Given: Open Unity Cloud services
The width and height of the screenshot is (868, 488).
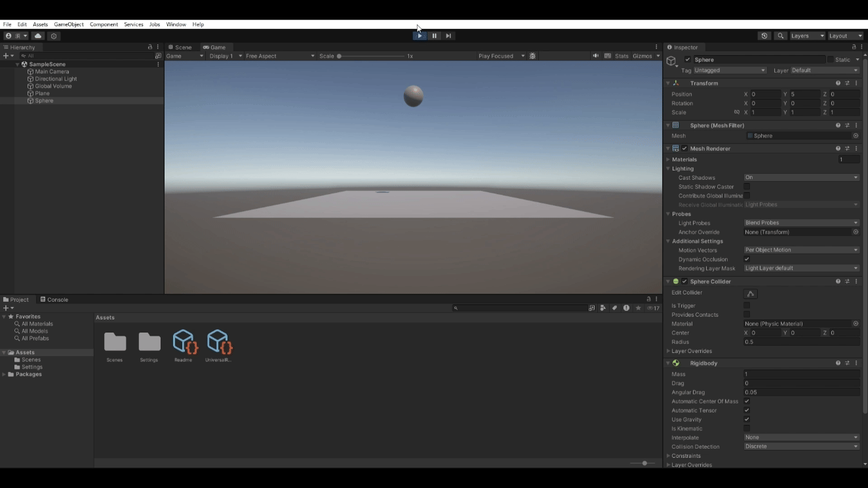Looking at the screenshot, I should click(38, 36).
